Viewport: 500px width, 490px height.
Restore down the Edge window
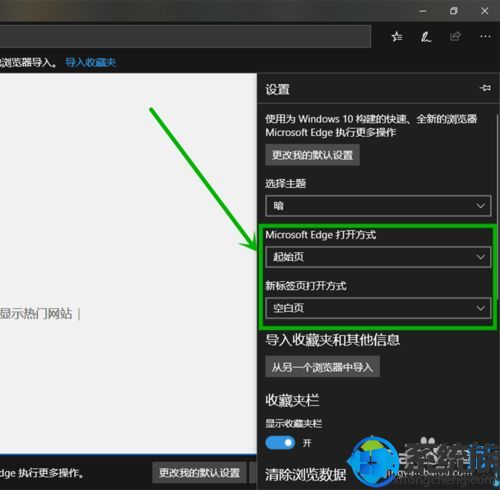pyautogui.click(x=453, y=11)
